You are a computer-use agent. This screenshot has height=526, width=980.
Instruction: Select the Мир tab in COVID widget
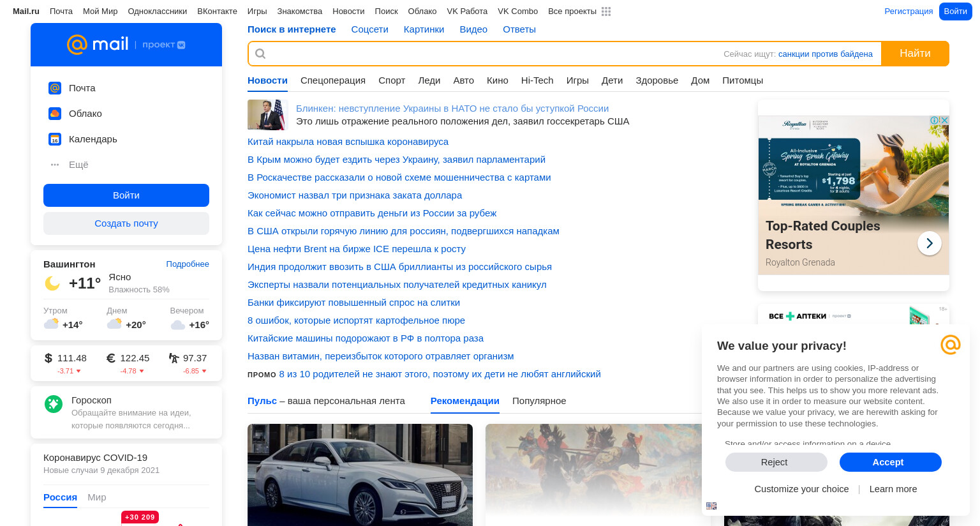[x=97, y=497]
